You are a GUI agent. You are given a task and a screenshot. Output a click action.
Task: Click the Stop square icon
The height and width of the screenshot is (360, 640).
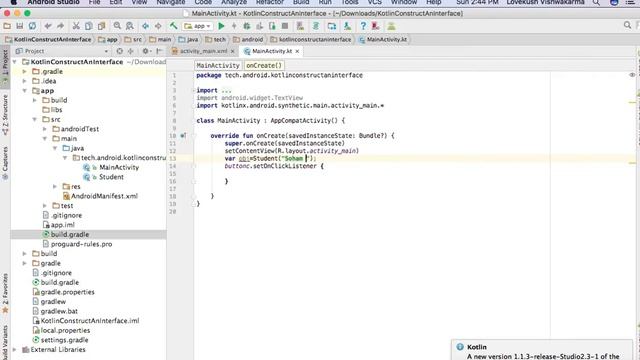coord(285,26)
